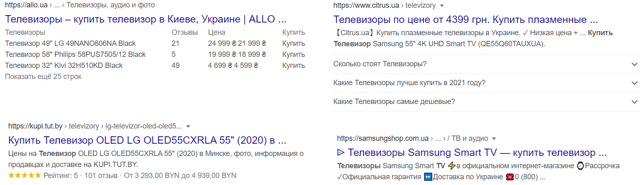
Task: Open the Citrus televisions result title
Action: pos(465,20)
